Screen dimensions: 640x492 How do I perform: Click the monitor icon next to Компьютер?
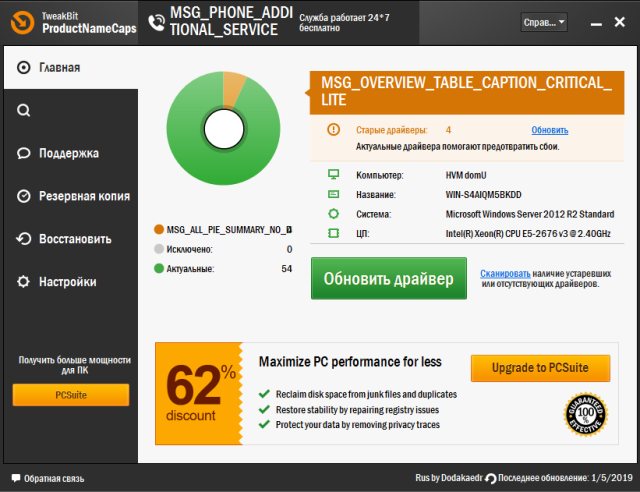pos(334,174)
